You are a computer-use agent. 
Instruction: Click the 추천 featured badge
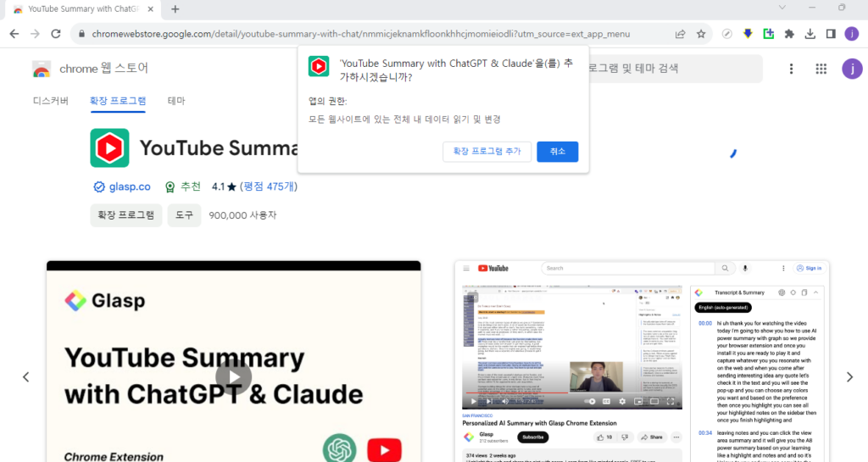coord(183,187)
